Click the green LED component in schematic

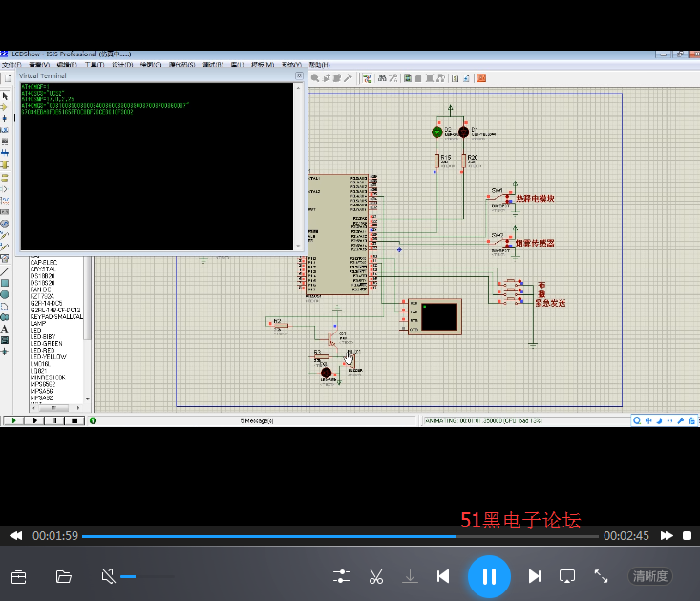pyautogui.click(x=437, y=132)
